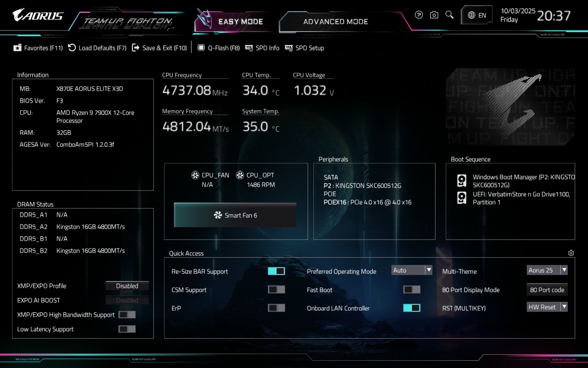
Task: Click the EN language selector button
Action: pos(477,15)
